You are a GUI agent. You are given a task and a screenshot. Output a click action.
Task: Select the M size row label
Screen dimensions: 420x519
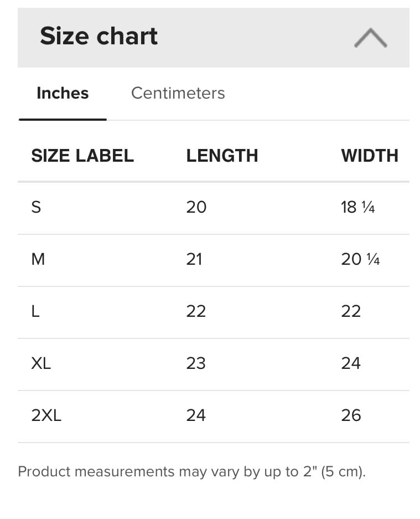pyautogui.click(x=38, y=259)
